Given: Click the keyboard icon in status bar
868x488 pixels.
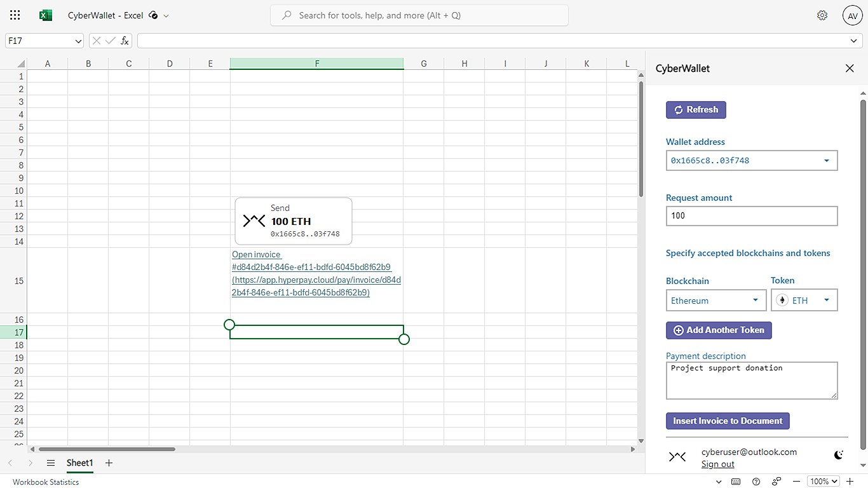Looking at the screenshot, I should click(736, 482).
